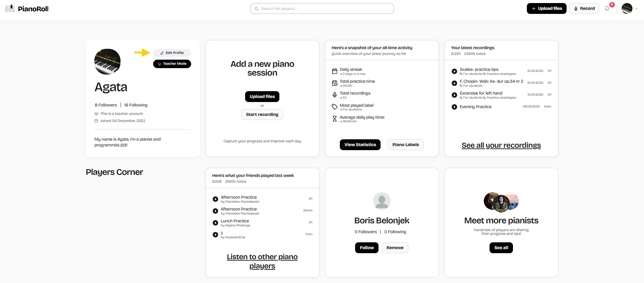Click the Record button in header
The image size is (644, 283).
(584, 8)
